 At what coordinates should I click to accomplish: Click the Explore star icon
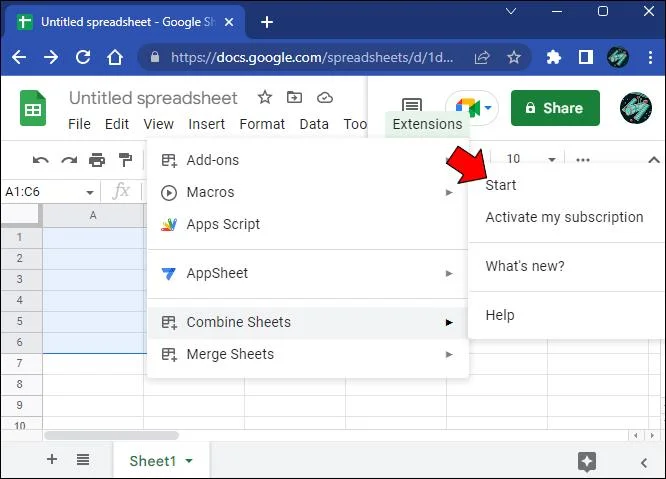pyautogui.click(x=587, y=462)
